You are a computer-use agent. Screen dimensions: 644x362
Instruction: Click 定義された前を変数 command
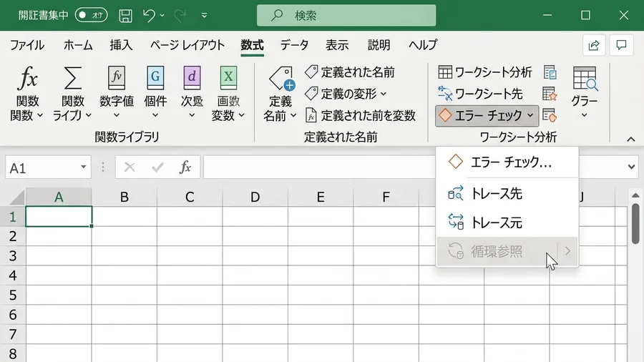tap(361, 116)
